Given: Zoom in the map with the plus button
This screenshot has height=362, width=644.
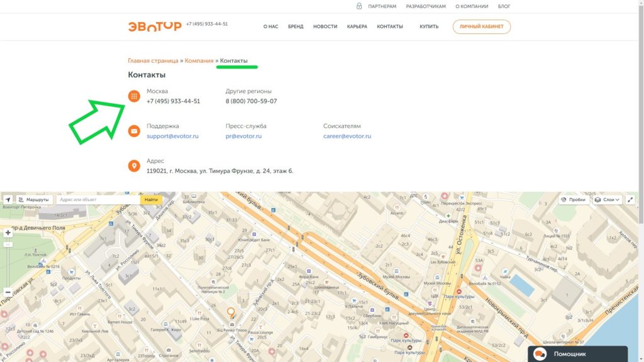Looking at the screenshot, I should click(x=8, y=233).
